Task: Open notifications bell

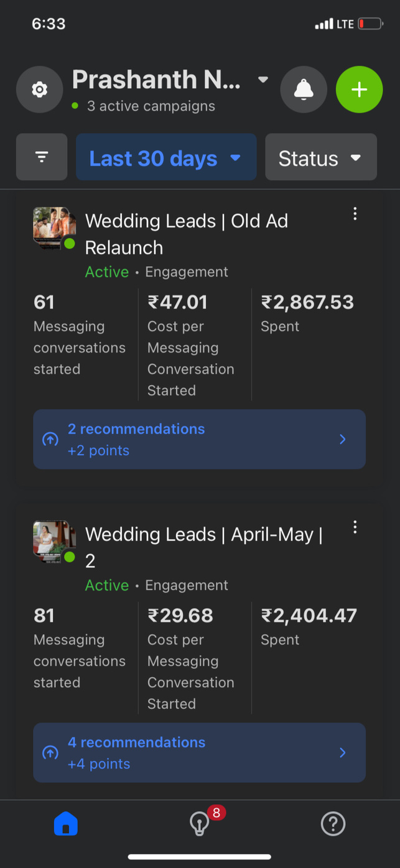Action: coord(304,90)
